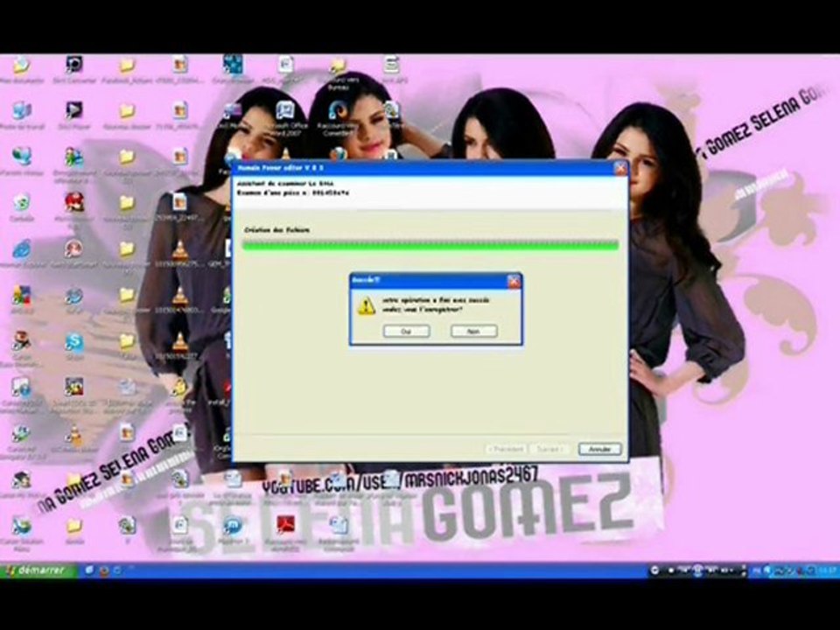The height and width of the screenshot is (630, 840).
Task: Open the démarrer start menu
Action: pyautogui.click(x=38, y=570)
